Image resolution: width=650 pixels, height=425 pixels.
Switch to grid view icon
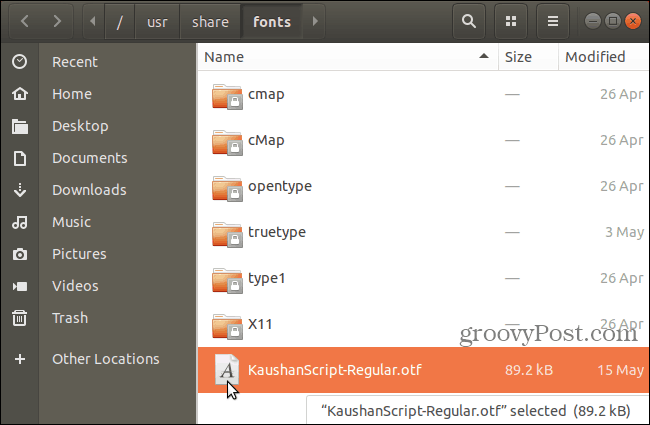click(511, 21)
